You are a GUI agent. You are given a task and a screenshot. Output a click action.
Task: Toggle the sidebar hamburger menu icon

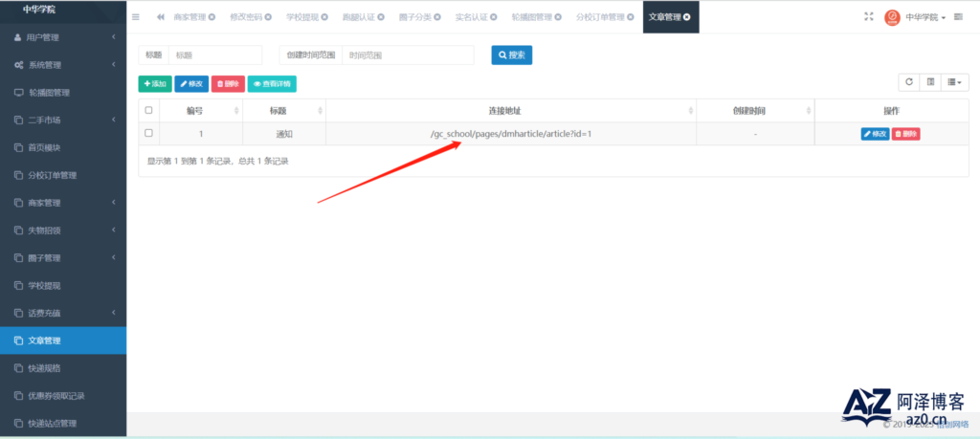click(x=136, y=17)
